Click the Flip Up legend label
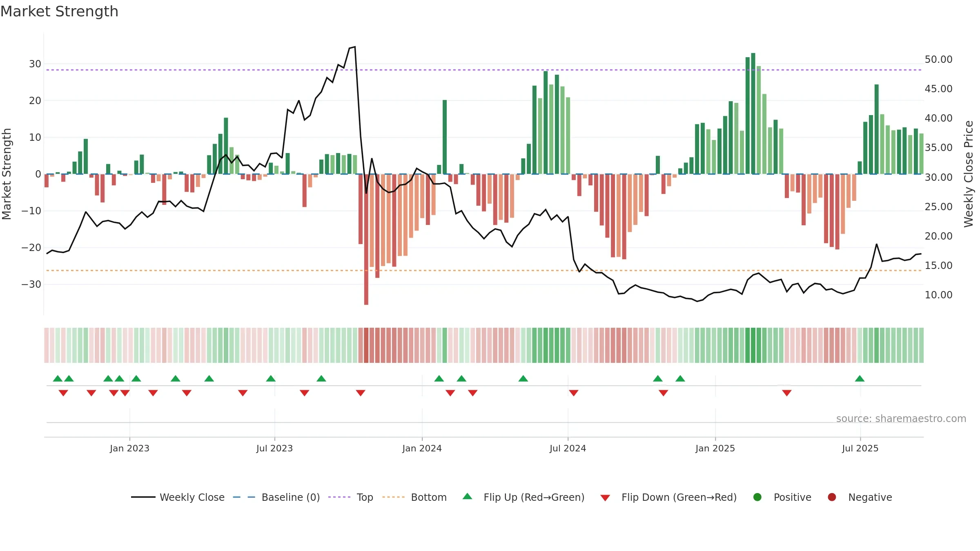The image size is (980, 551). 534,497
